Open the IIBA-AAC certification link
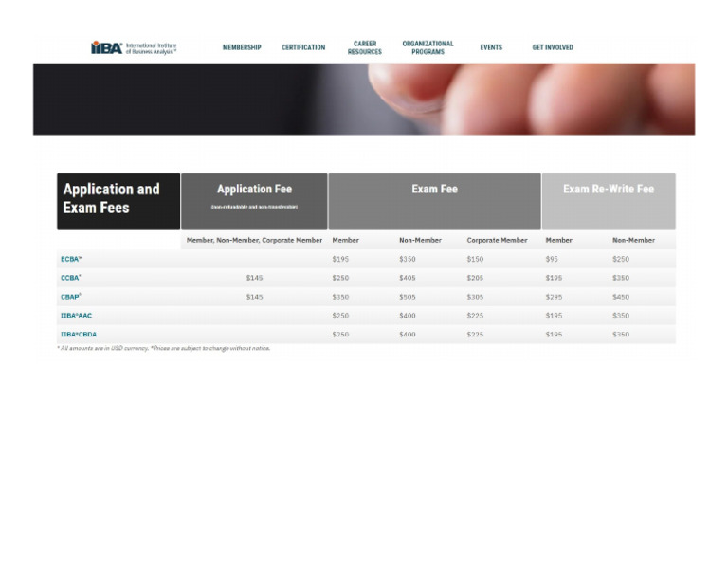Screen dimensions: 728x563 point(76,316)
